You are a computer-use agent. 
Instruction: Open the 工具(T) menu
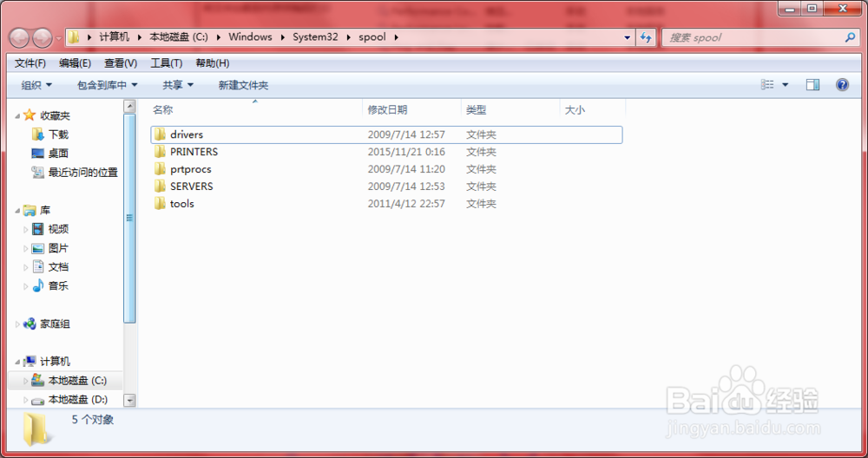(x=166, y=63)
